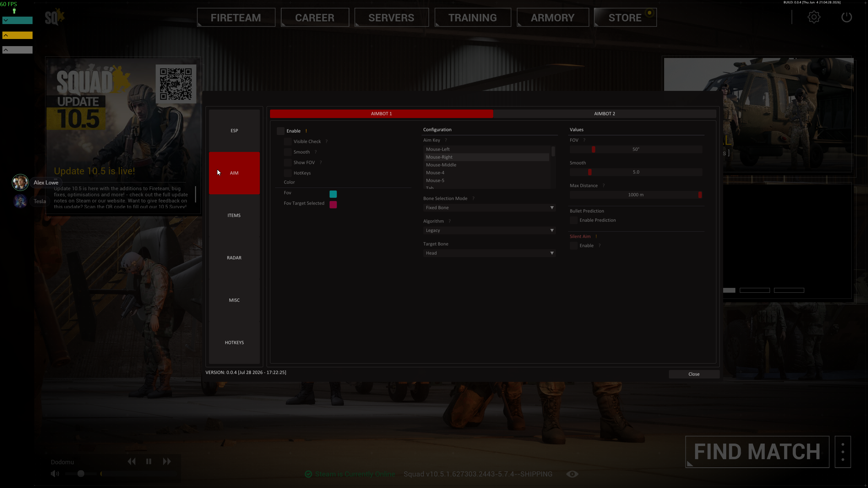Image resolution: width=868 pixels, height=488 pixels.
Task: Open Tesla's avatar
Action: pyautogui.click(x=20, y=201)
